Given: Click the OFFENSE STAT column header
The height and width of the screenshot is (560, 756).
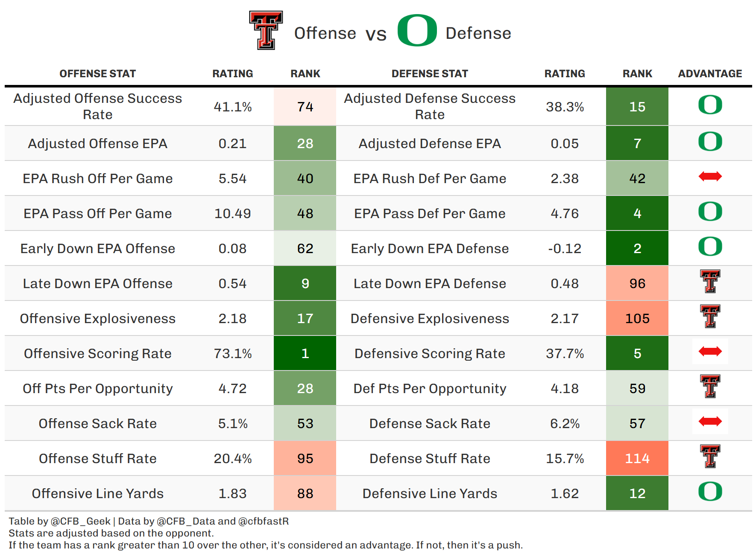Looking at the screenshot, I should coord(97,74).
